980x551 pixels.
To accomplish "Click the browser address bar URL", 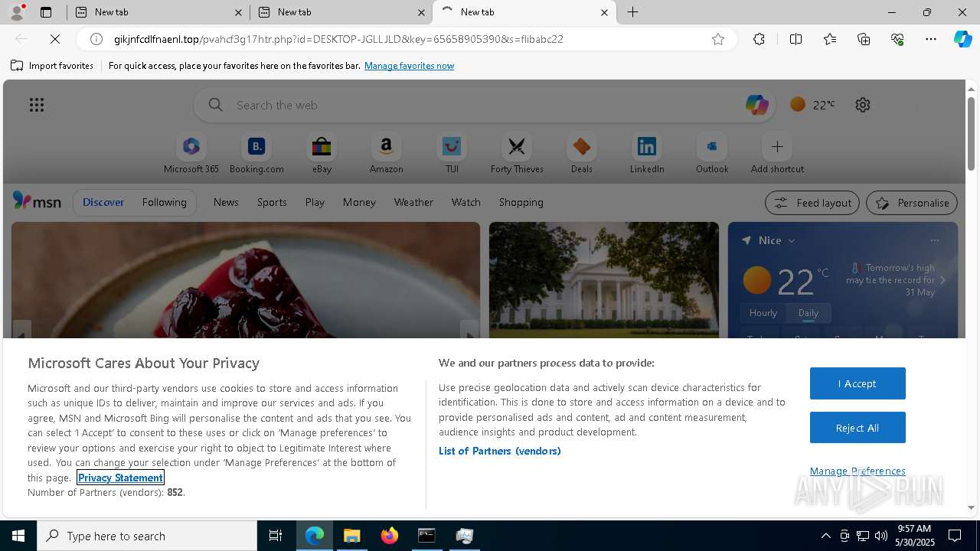I will pos(338,39).
